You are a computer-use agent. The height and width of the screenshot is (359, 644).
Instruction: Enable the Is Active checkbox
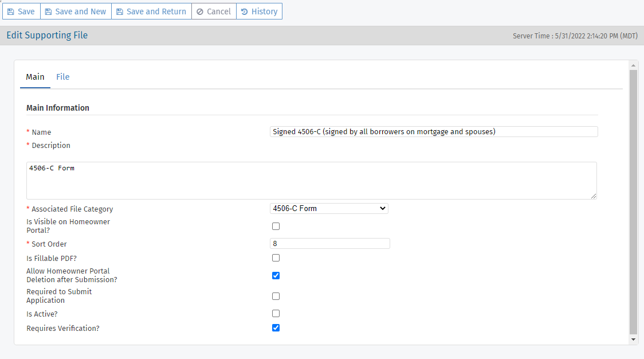pyautogui.click(x=276, y=314)
